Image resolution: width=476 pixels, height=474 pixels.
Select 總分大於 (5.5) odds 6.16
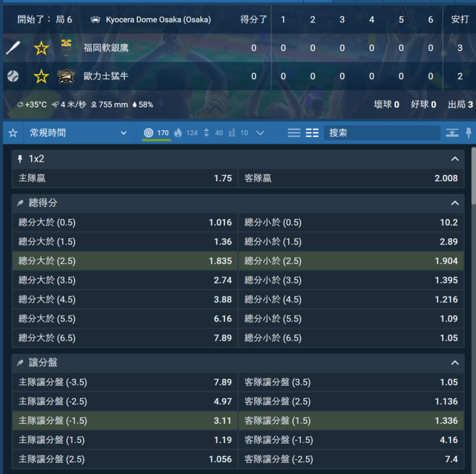(x=125, y=319)
